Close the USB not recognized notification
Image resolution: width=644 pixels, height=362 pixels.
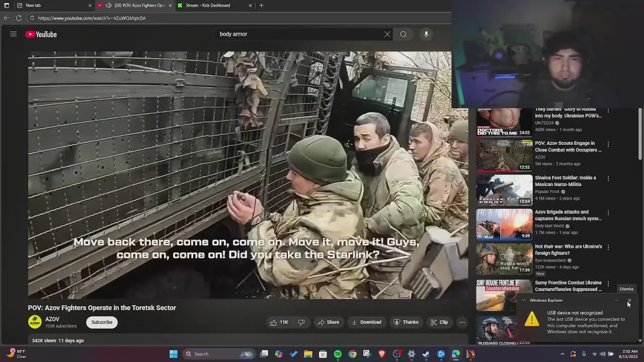pyautogui.click(x=629, y=301)
